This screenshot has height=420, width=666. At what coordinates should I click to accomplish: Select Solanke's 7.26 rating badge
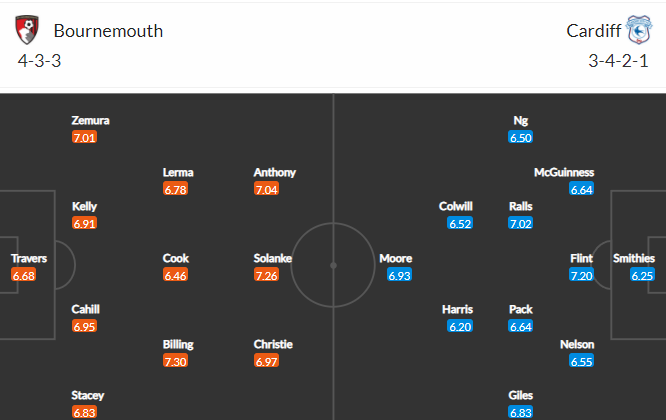click(266, 275)
